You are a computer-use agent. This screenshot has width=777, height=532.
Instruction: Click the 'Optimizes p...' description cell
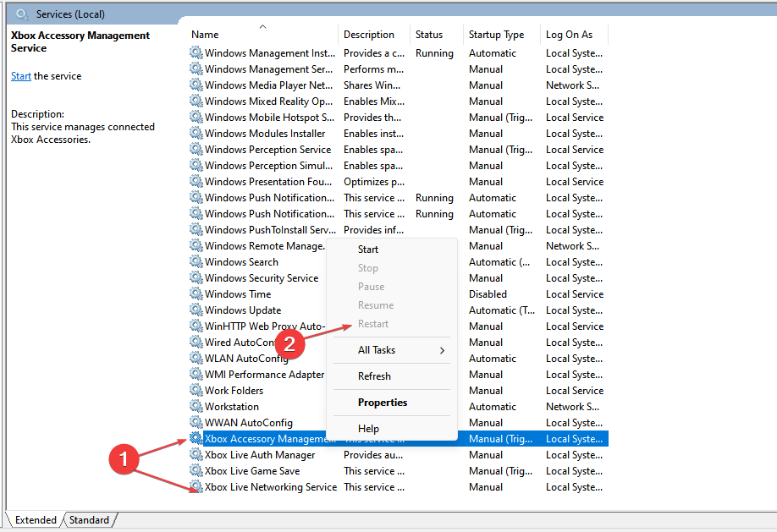point(374,182)
